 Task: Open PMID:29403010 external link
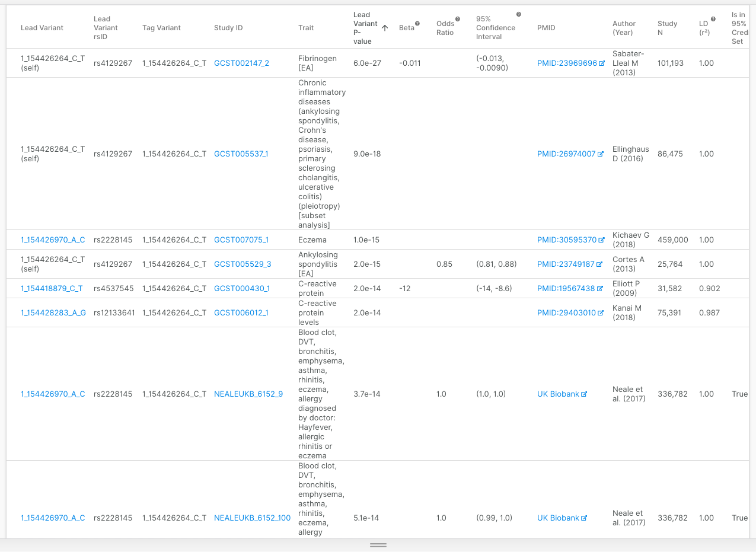coord(570,313)
